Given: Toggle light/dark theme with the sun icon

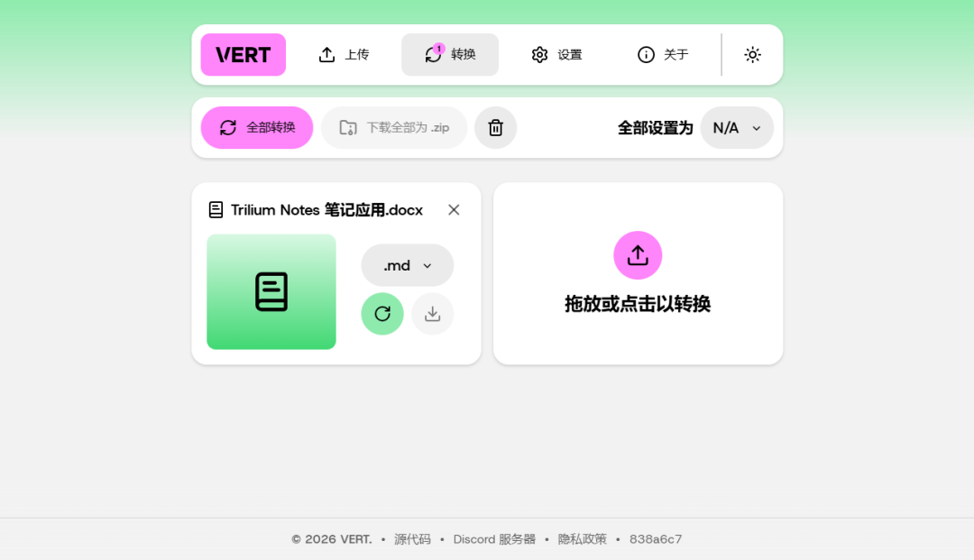Looking at the screenshot, I should coord(752,54).
